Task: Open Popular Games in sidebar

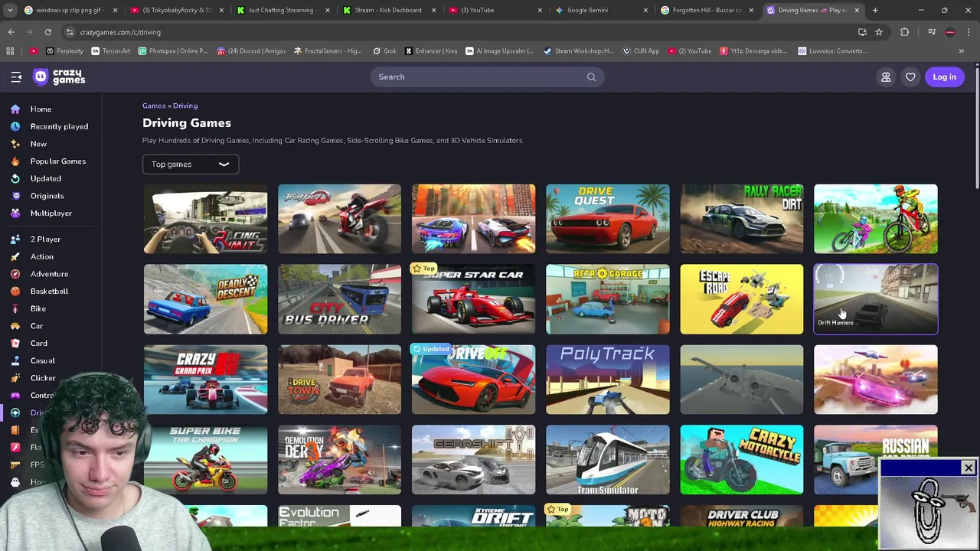Action: click(x=57, y=161)
